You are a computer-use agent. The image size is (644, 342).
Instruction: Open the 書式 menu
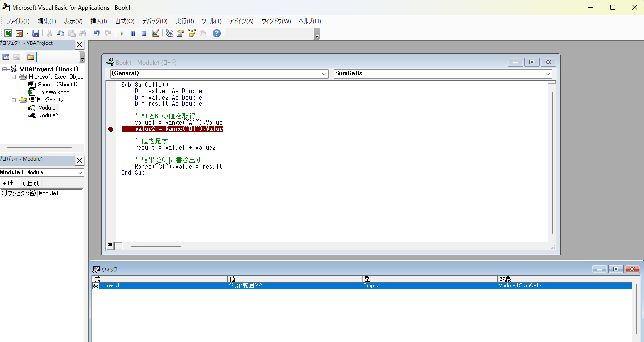tap(125, 21)
